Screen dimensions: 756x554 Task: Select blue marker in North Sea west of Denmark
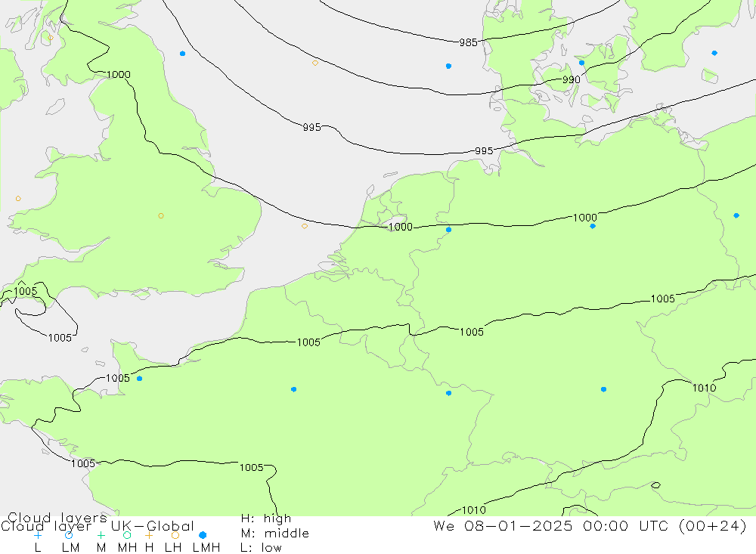pyautogui.click(x=448, y=66)
